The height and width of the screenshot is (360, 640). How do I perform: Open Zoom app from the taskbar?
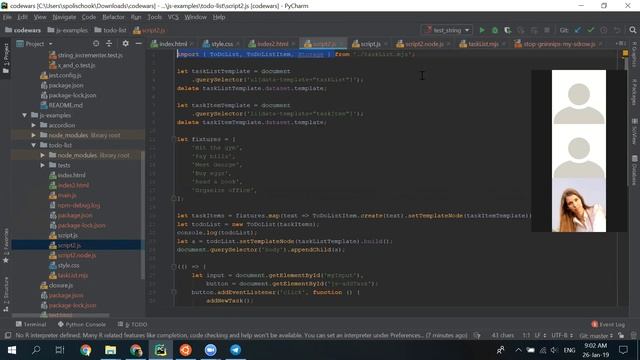click(211, 350)
